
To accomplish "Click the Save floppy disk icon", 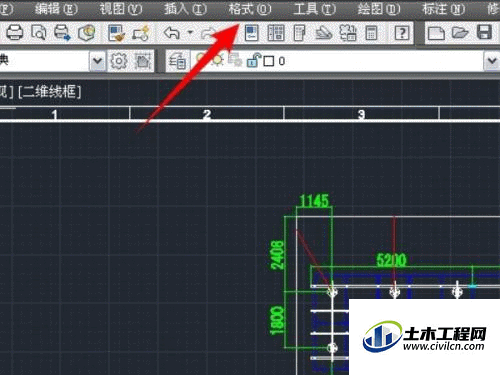I will (x=484, y=33).
